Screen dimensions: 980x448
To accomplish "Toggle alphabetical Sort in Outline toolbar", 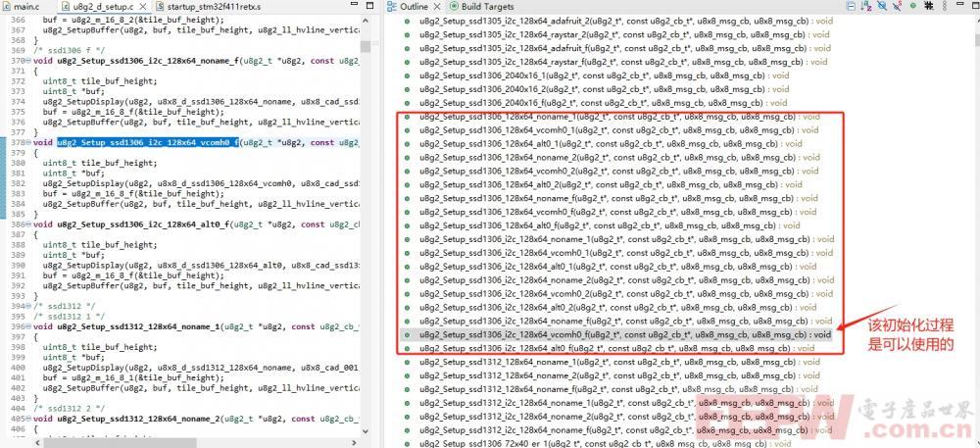I will (x=866, y=6).
